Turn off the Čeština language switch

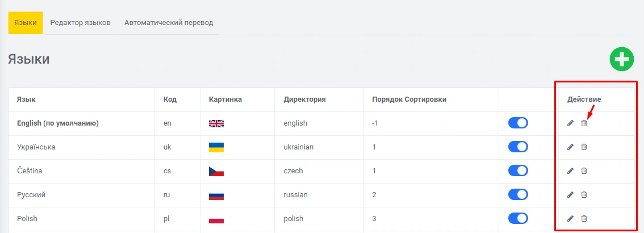point(518,171)
